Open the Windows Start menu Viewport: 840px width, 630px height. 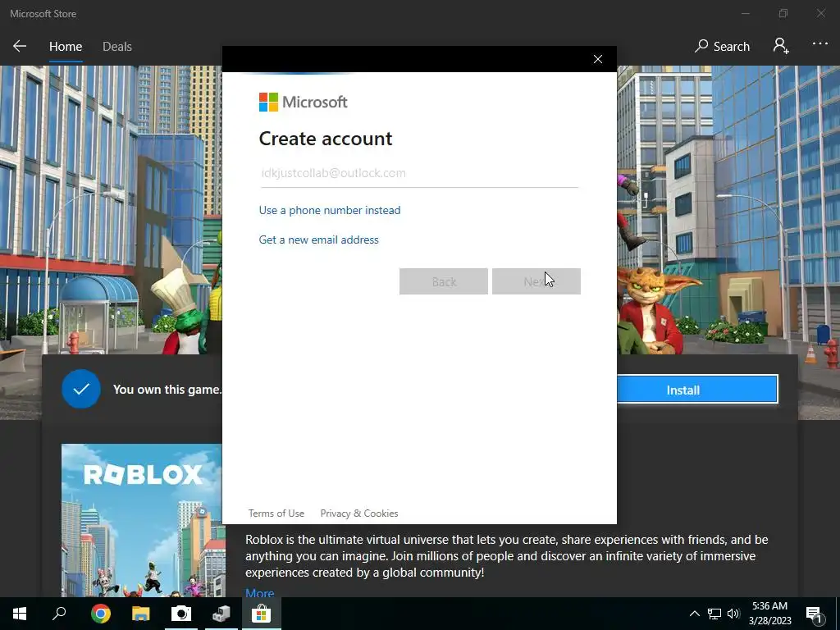tap(20, 614)
